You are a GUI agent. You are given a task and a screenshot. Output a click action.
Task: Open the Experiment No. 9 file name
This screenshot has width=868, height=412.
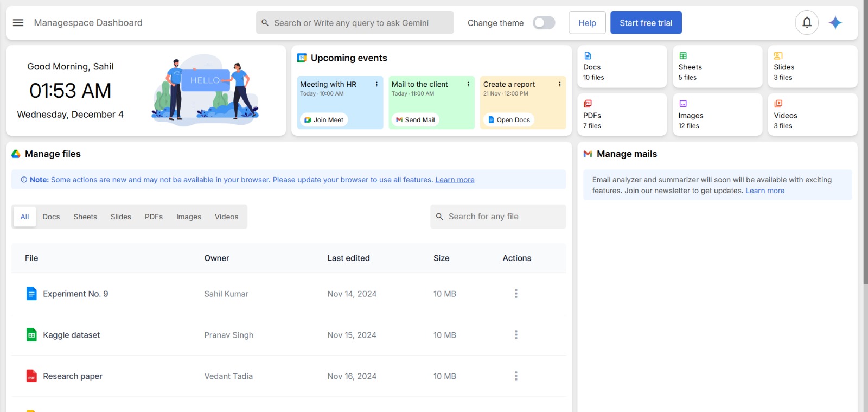click(75, 294)
